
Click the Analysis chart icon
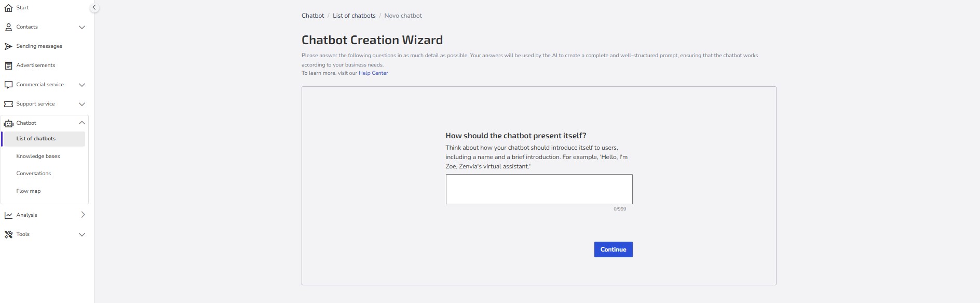(x=8, y=215)
